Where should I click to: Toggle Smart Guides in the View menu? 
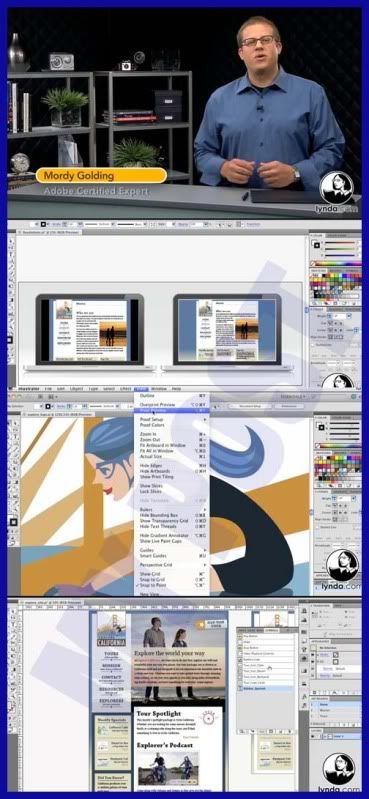click(x=172, y=556)
